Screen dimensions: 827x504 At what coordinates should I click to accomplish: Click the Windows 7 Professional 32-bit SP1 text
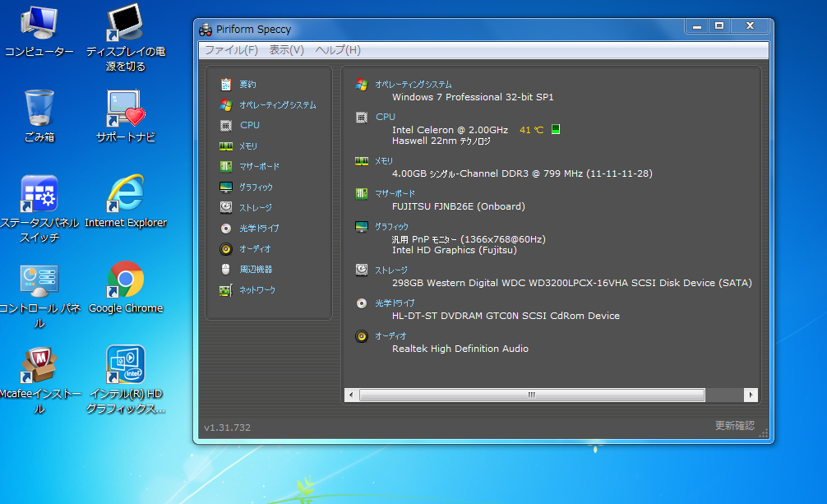click(473, 97)
